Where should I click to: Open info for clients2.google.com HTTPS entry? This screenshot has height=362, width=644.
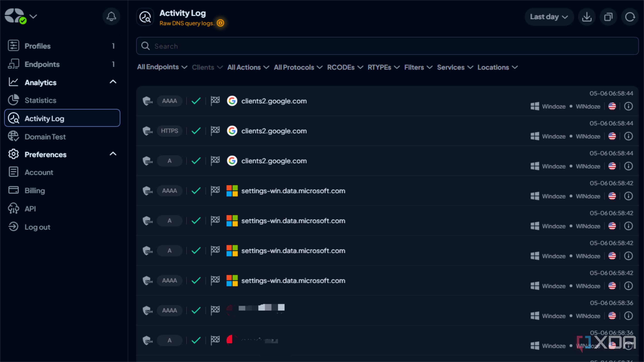click(x=629, y=136)
